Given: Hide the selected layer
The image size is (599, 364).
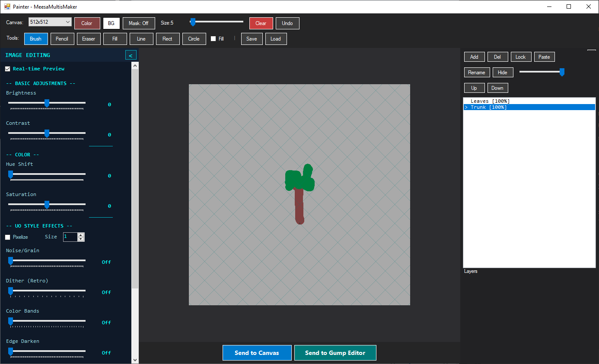Looking at the screenshot, I should click(503, 73).
